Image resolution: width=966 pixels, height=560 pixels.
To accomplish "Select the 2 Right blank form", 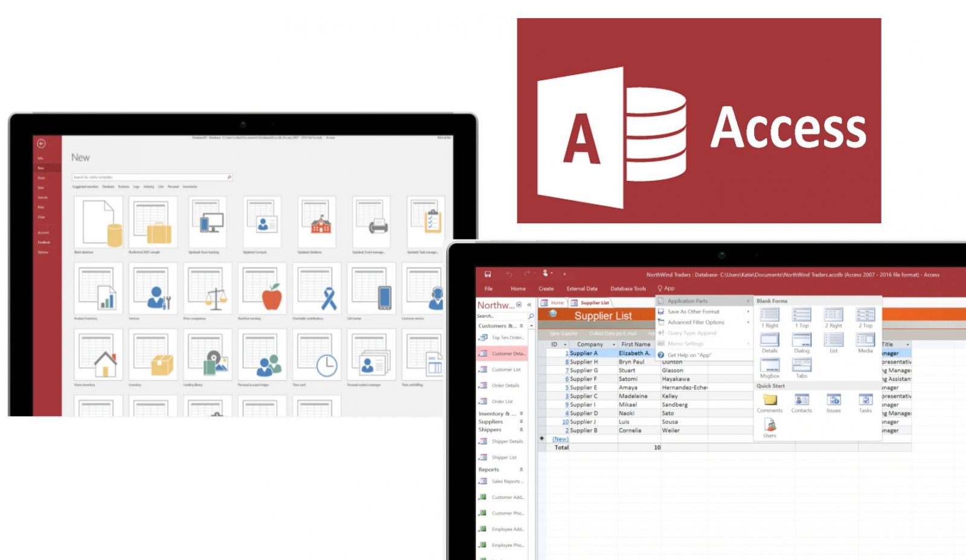I will [x=834, y=318].
